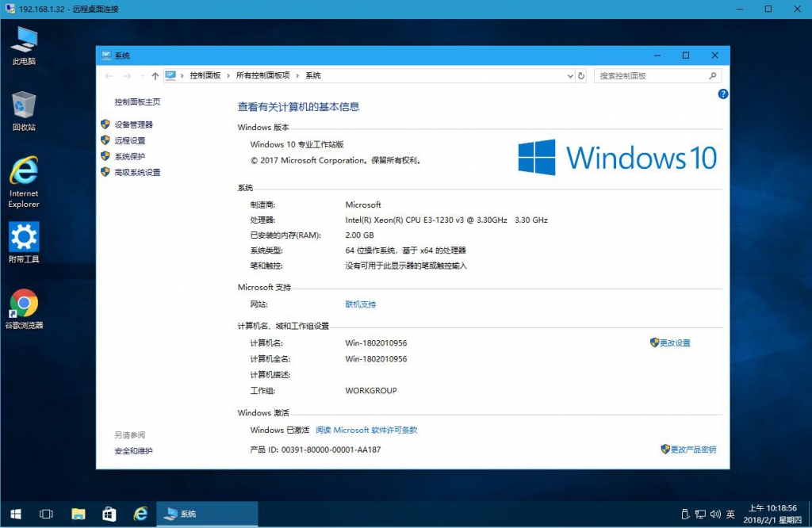The width and height of the screenshot is (812, 528).
Task: Select the 计算机名 value Win-1802010956
Action: (x=376, y=343)
